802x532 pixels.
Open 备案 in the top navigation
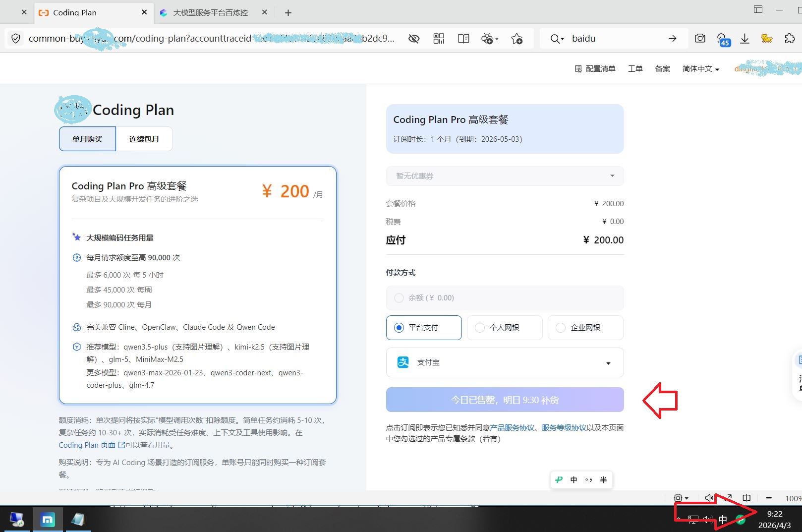[663, 69]
